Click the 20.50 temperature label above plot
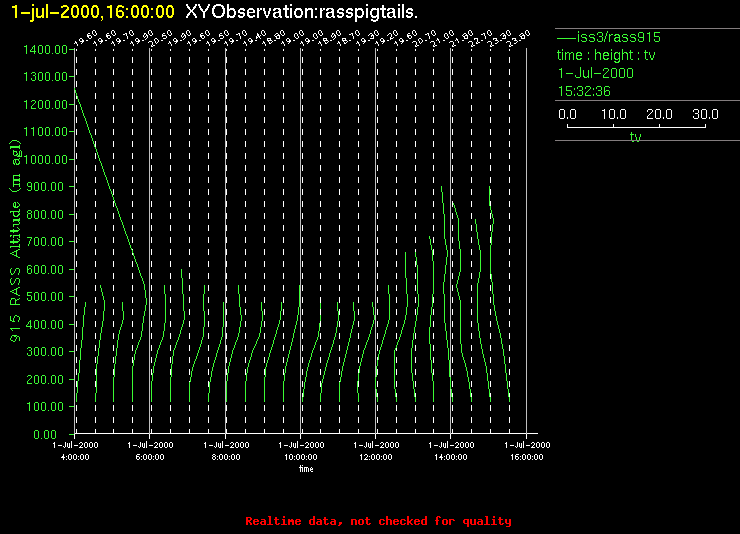The height and width of the screenshot is (534, 740). (x=161, y=39)
